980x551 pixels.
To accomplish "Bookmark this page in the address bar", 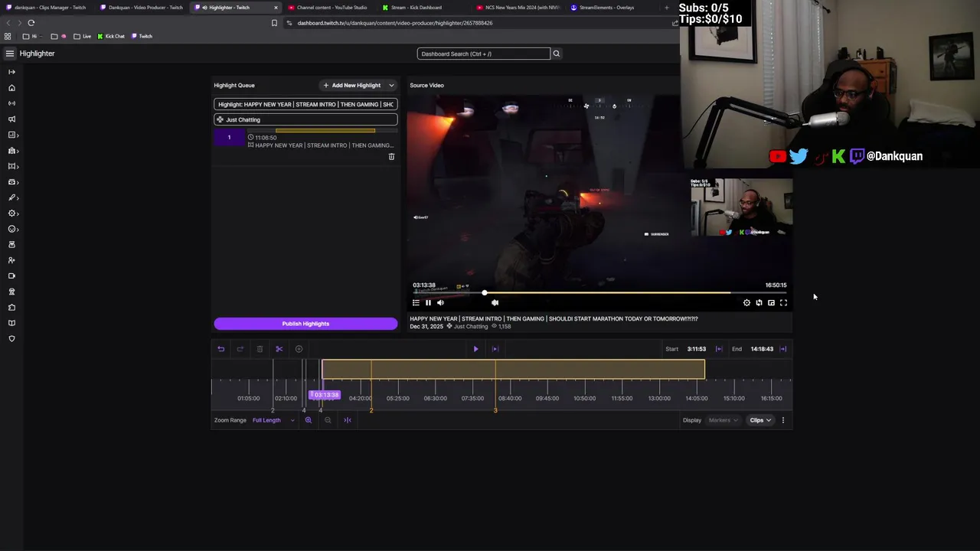I will 274,23.
